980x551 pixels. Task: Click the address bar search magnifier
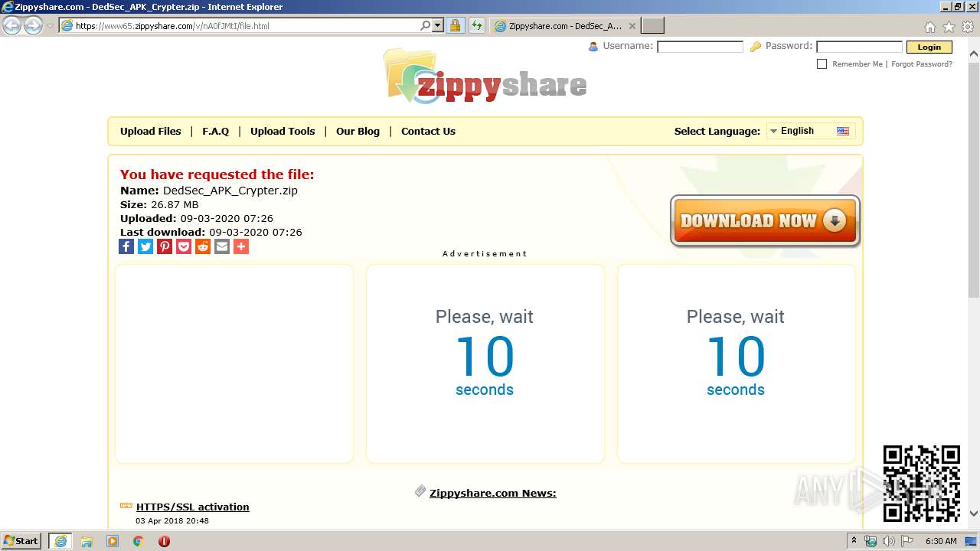tap(426, 25)
